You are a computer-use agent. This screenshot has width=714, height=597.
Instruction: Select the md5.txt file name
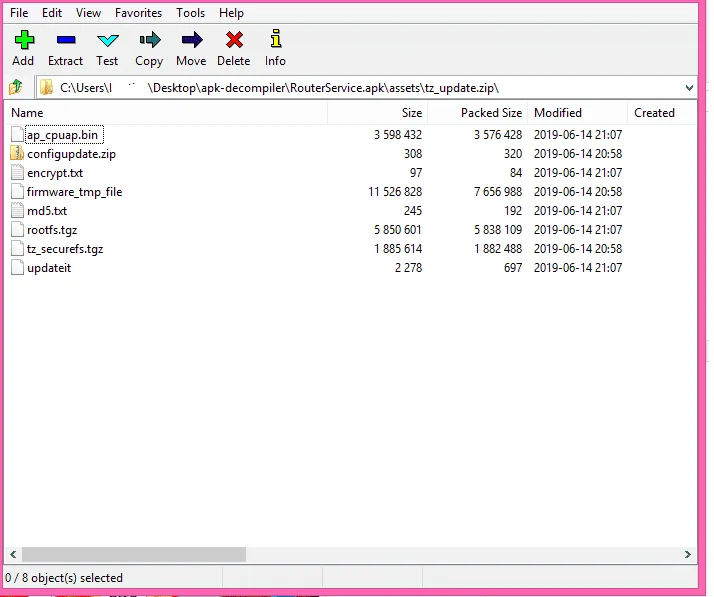pyautogui.click(x=47, y=211)
